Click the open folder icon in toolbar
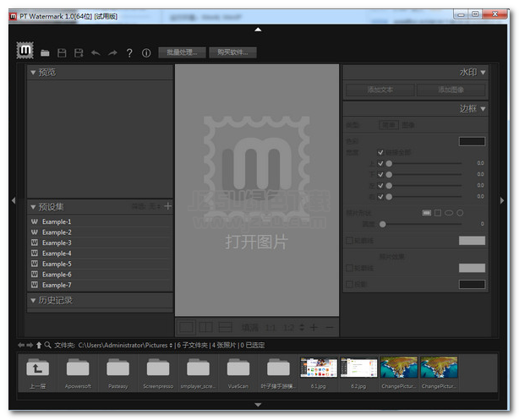The height and width of the screenshot is (420, 519). [x=45, y=53]
